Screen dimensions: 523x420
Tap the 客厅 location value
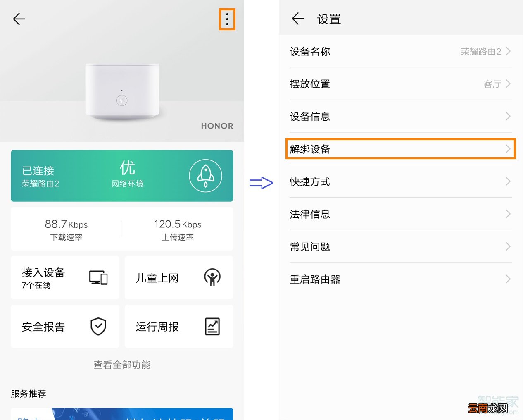[492, 84]
